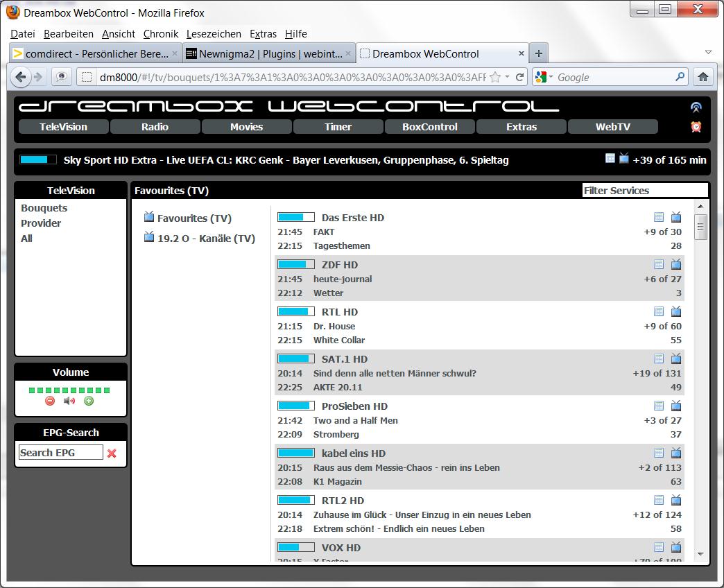Screen dimensions: 724x588
Task: Decrease volume with red minus icon
Action: click(x=50, y=401)
